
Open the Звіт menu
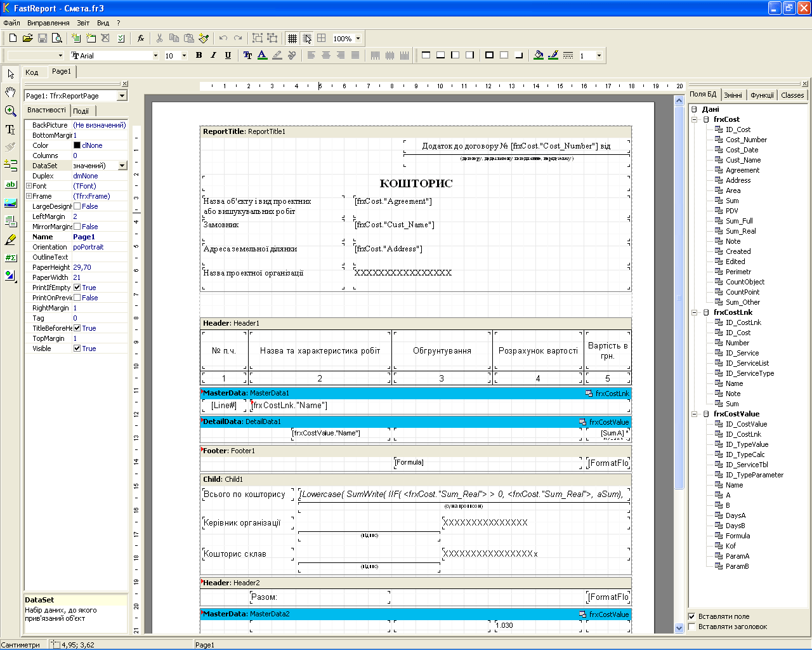[83, 23]
